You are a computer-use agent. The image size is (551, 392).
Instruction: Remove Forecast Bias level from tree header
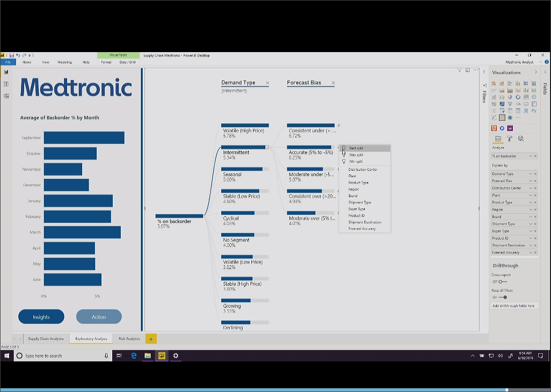pos(333,83)
